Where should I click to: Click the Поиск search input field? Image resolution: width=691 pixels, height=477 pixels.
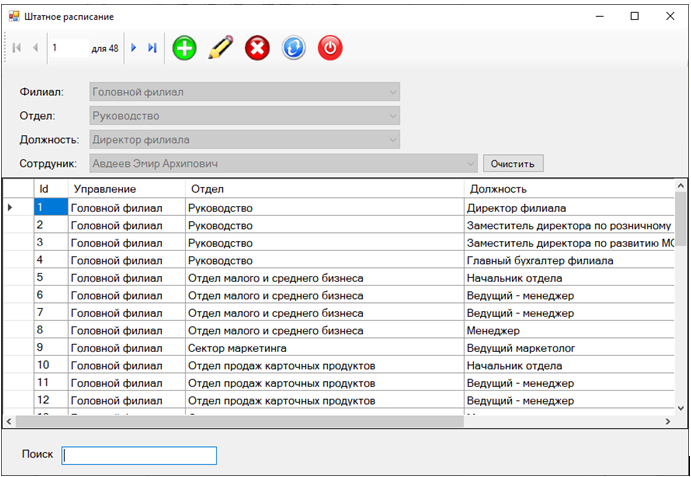click(x=139, y=455)
